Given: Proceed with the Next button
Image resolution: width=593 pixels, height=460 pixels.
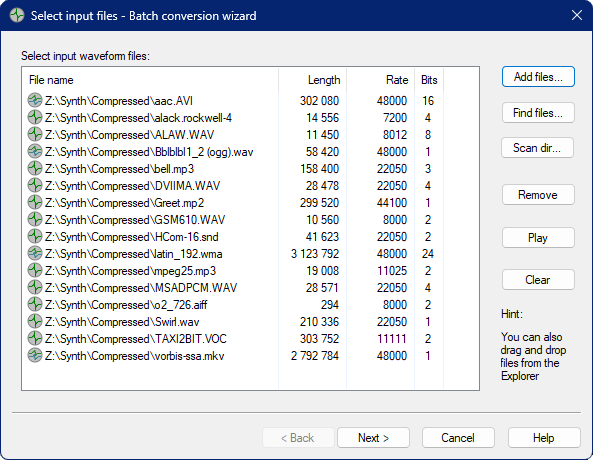Looking at the screenshot, I should [373, 438].
